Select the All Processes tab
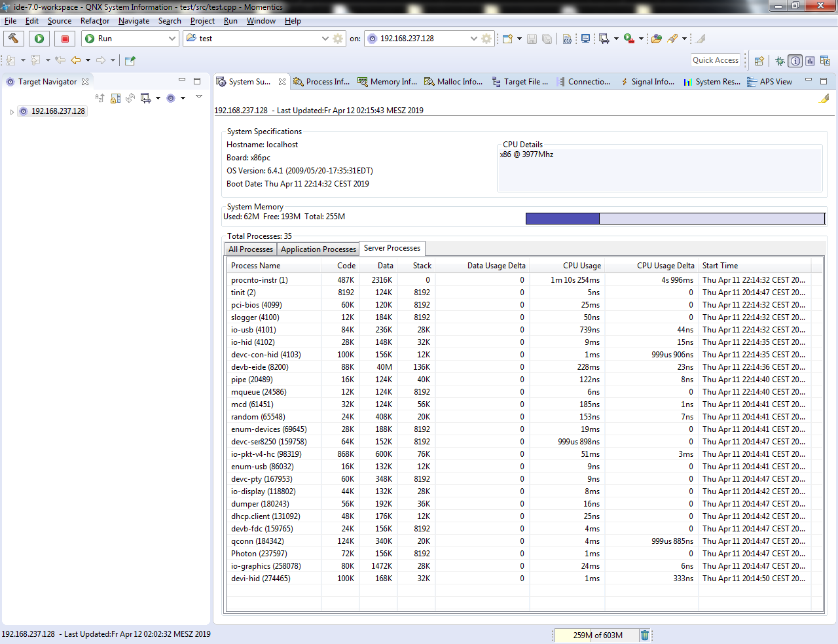Image resolution: width=838 pixels, height=644 pixels. tap(251, 249)
